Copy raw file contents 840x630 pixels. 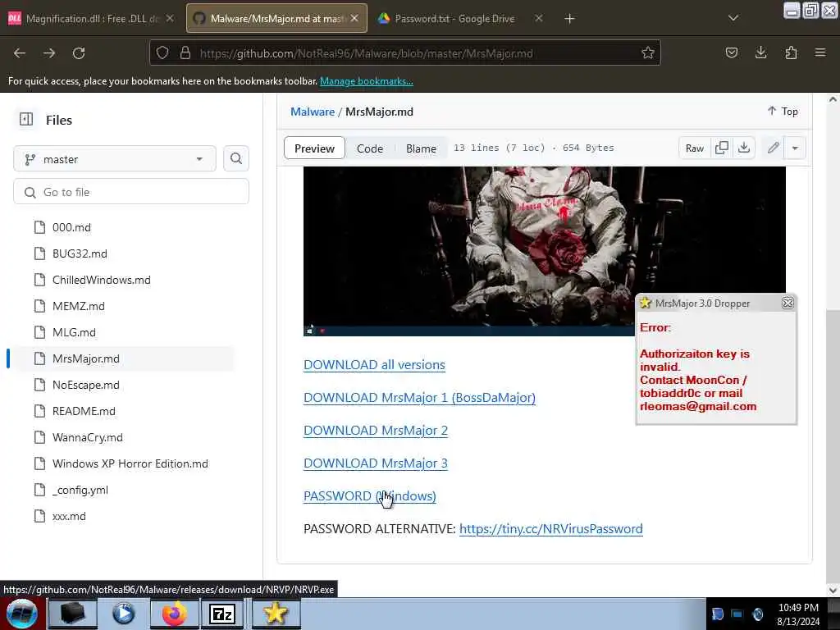point(722,148)
